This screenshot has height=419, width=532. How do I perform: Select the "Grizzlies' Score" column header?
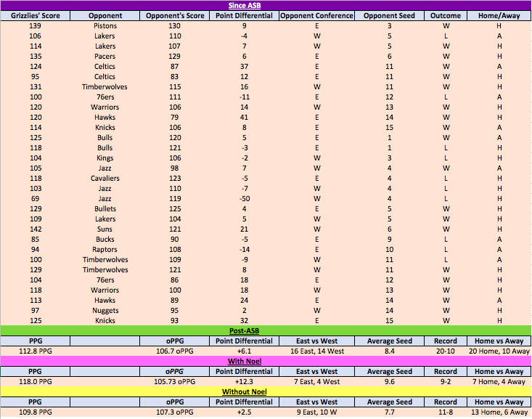[x=36, y=16]
